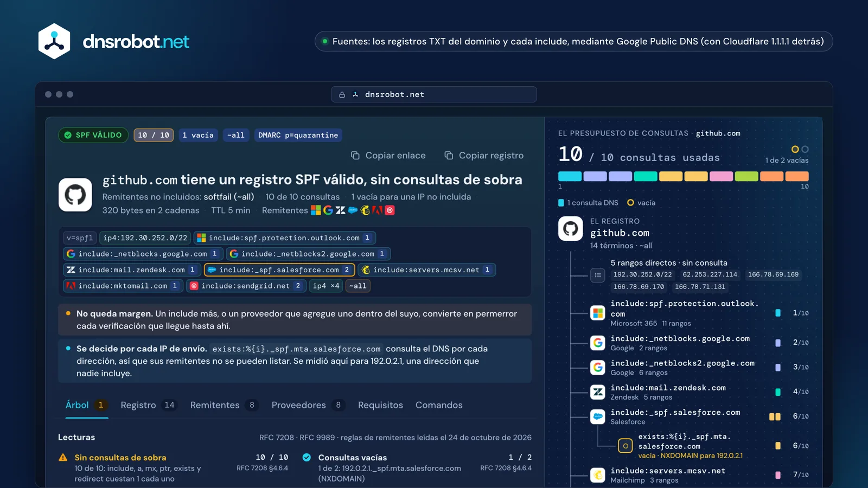
Task: Click the ip4 ×4 chip
Action: point(326,286)
